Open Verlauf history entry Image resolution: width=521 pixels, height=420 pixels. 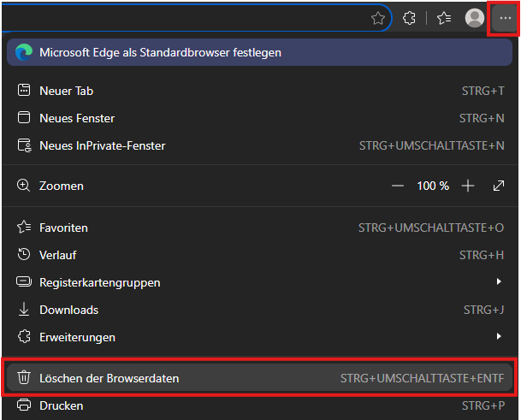click(x=260, y=255)
